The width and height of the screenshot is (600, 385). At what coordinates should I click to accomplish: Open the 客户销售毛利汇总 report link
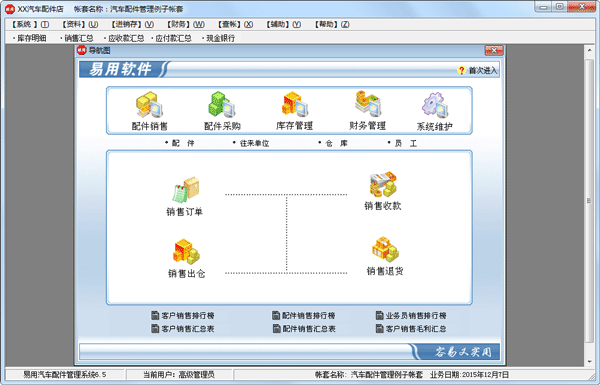tap(411, 329)
